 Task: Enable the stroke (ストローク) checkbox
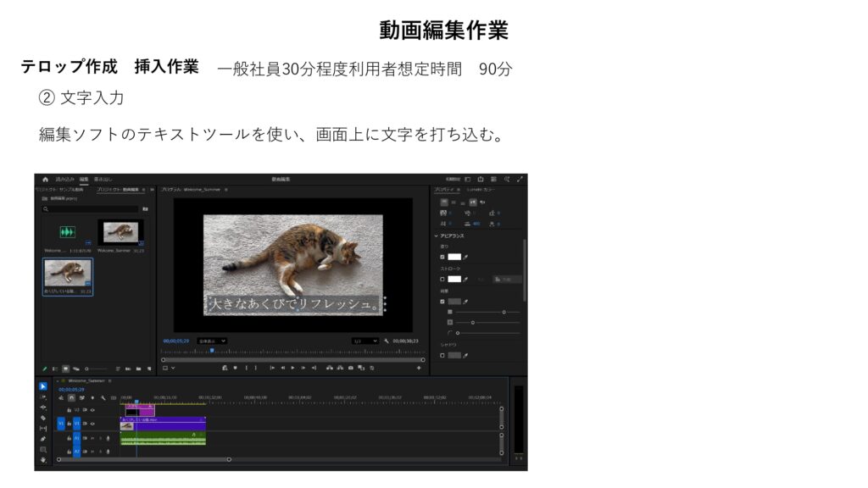pos(442,279)
